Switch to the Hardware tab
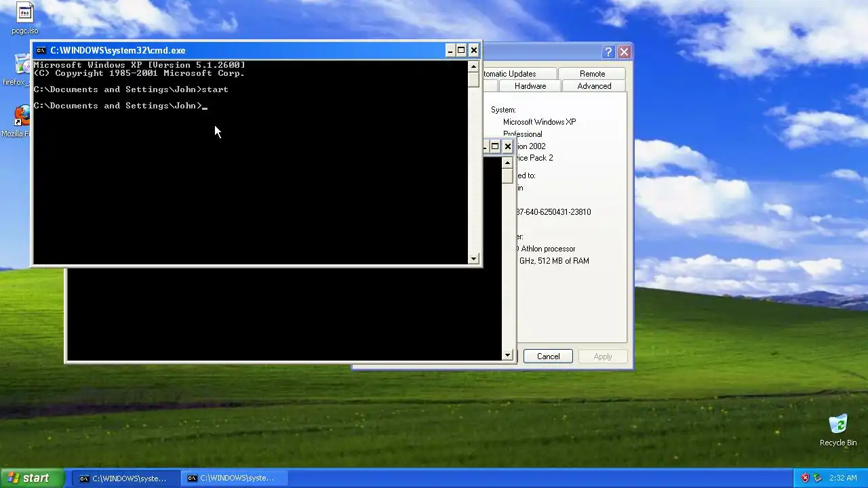868x488 pixels. click(x=530, y=86)
